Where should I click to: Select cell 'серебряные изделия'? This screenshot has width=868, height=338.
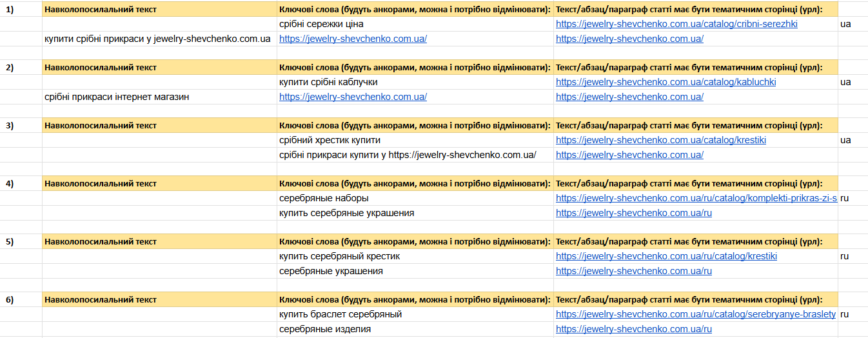point(324,329)
